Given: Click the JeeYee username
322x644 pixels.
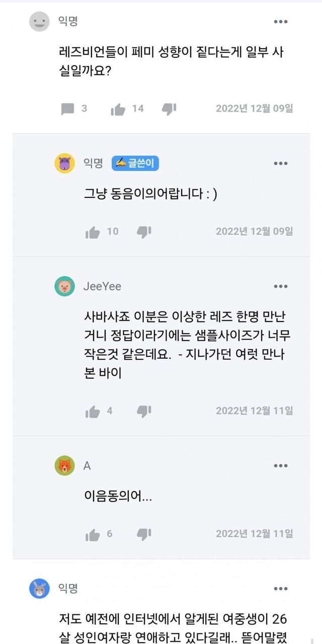Looking at the screenshot, I should tap(102, 286).
